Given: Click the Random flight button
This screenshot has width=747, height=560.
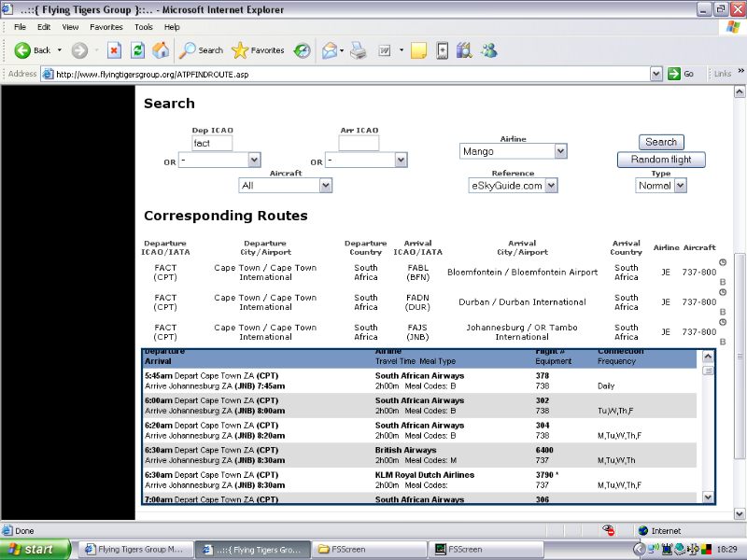Looking at the screenshot, I should point(661,160).
